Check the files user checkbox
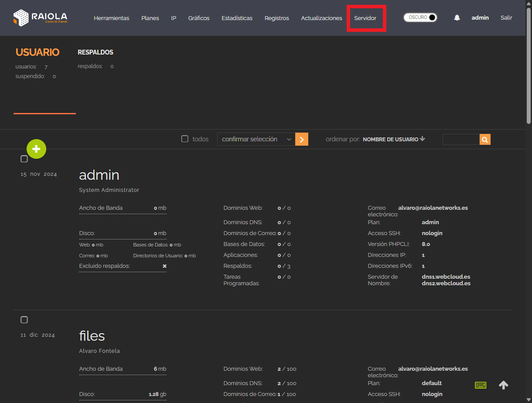The image size is (532, 403). [24, 320]
